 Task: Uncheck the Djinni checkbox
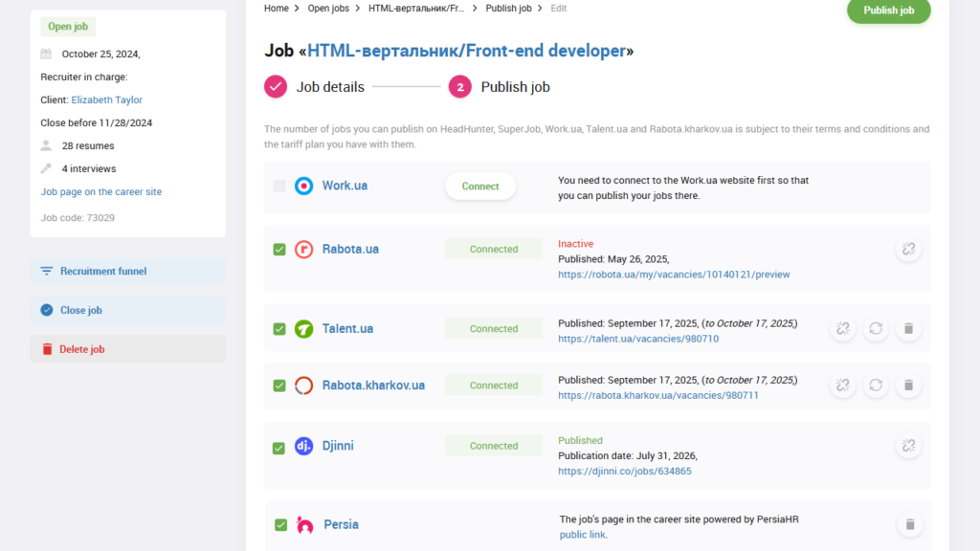[x=279, y=448]
